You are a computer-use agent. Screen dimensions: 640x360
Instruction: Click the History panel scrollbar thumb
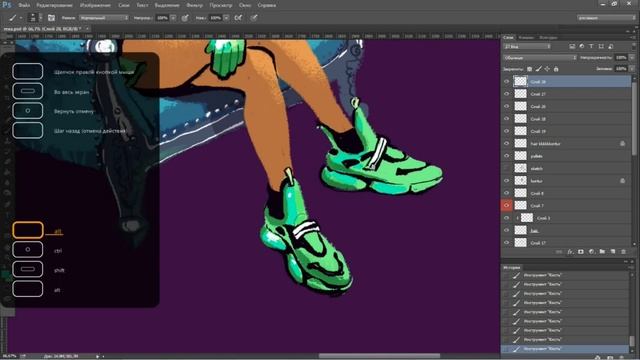pos(632,340)
